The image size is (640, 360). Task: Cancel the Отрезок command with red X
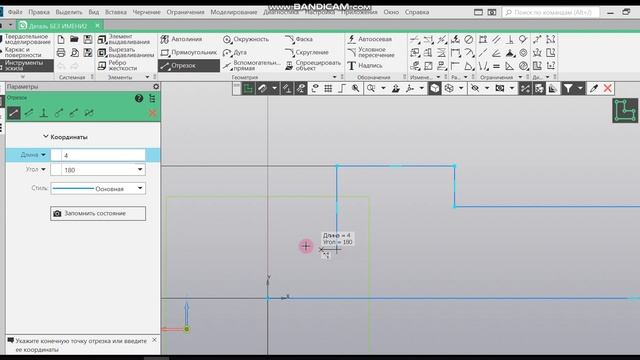[153, 113]
